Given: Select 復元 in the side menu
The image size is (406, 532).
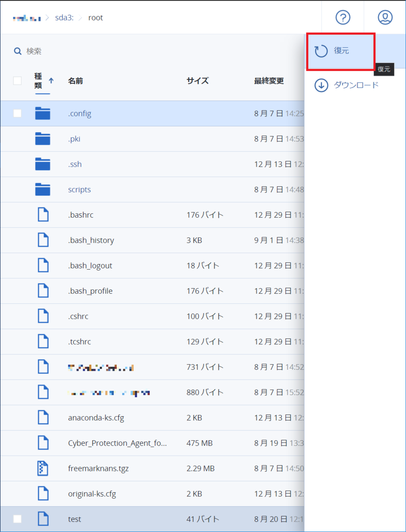Looking at the screenshot, I should coord(341,51).
